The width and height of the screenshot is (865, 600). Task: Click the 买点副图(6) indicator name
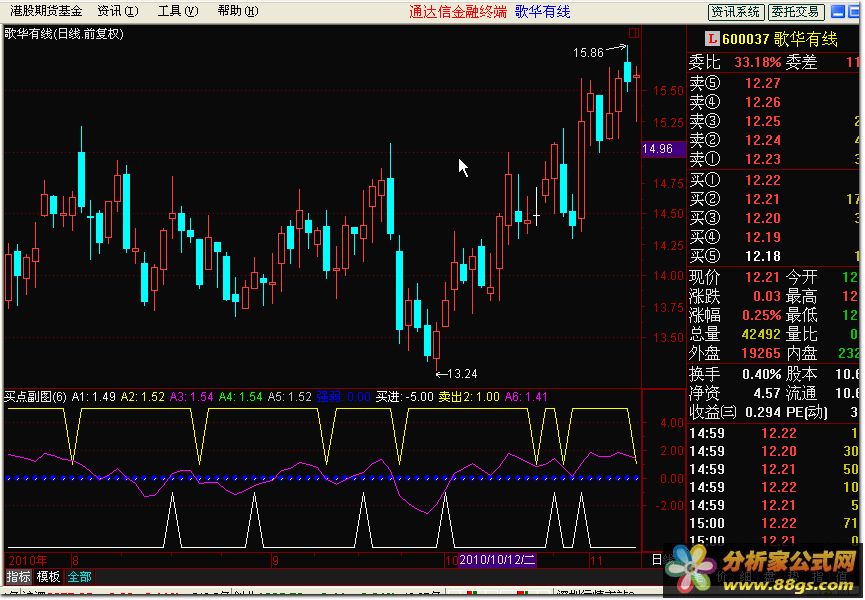click(x=35, y=397)
